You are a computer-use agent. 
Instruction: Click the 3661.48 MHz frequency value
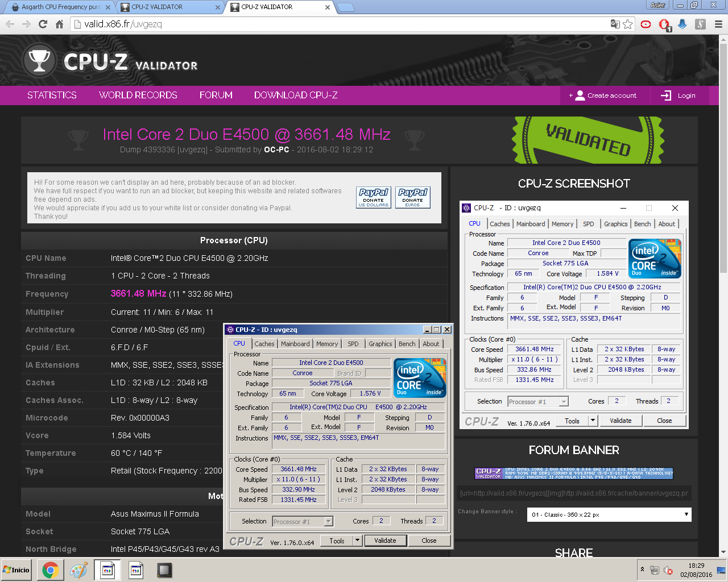point(138,293)
